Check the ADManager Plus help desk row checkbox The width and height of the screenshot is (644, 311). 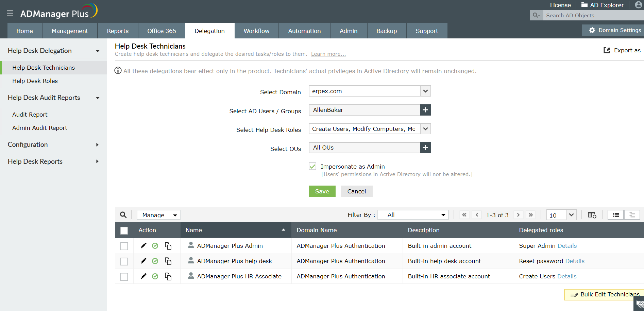tap(124, 261)
